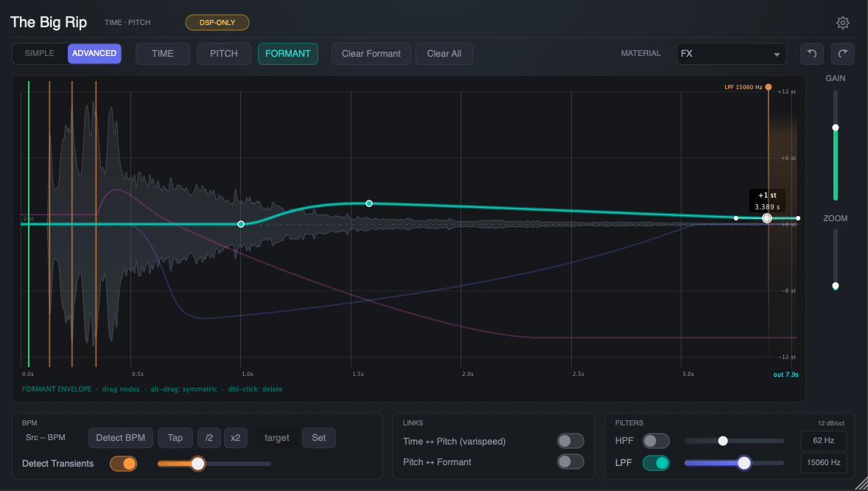Click the green playhead line at 0.0s

click(29, 224)
